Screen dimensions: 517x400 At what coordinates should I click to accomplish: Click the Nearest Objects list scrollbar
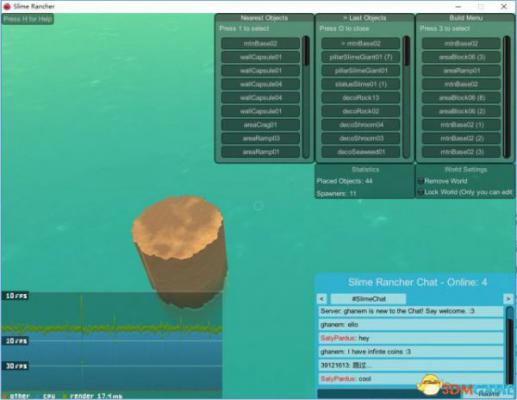coord(306,97)
